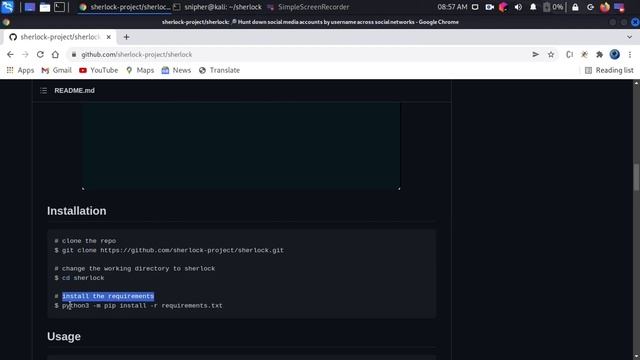The image size is (640, 360).
Task: Click the README.md file name
Action: coord(74,91)
